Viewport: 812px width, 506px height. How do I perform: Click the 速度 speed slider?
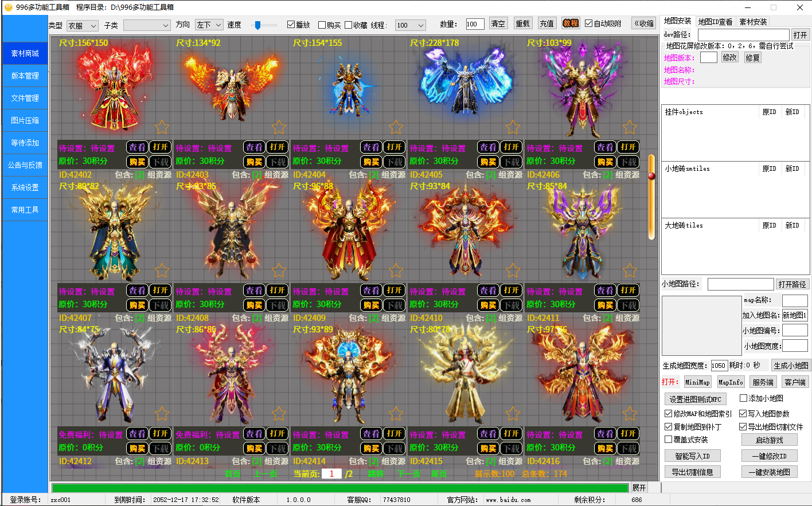pos(264,25)
